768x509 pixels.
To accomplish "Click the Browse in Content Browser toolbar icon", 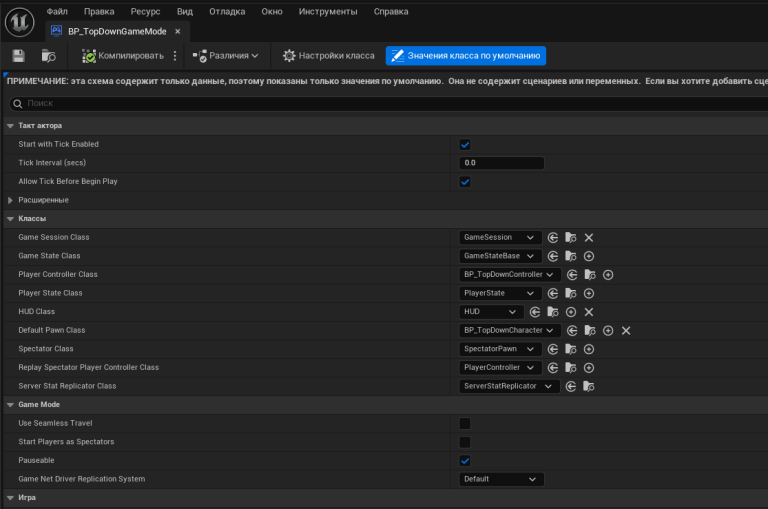I will 48,56.
